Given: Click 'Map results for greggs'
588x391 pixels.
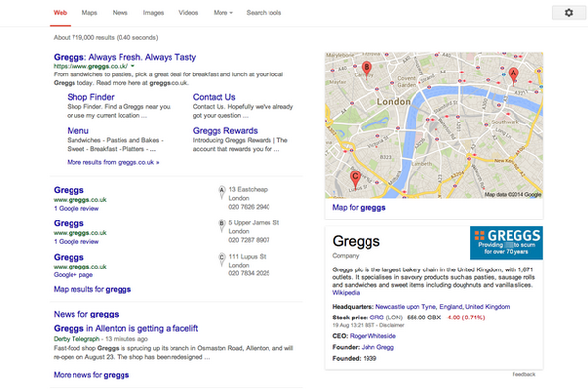Looking at the screenshot, I should click(x=92, y=289).
